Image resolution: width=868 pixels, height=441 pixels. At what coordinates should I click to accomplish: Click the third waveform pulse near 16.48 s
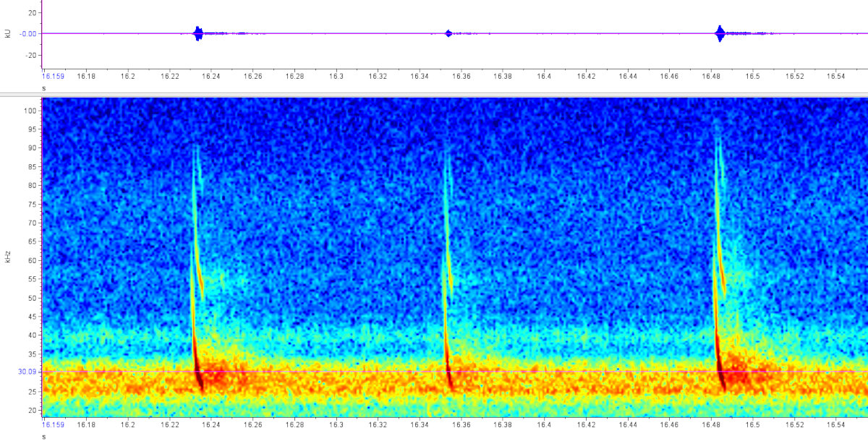[720, 33]
